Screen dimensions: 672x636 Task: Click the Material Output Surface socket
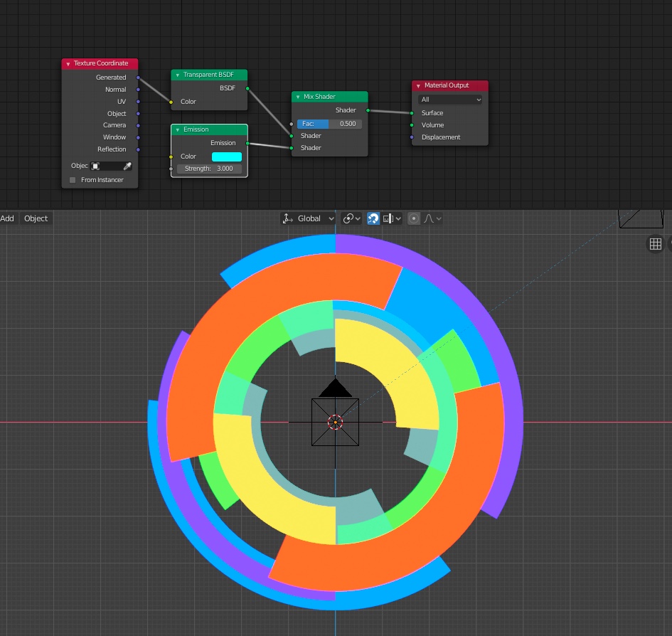[412, 113]
